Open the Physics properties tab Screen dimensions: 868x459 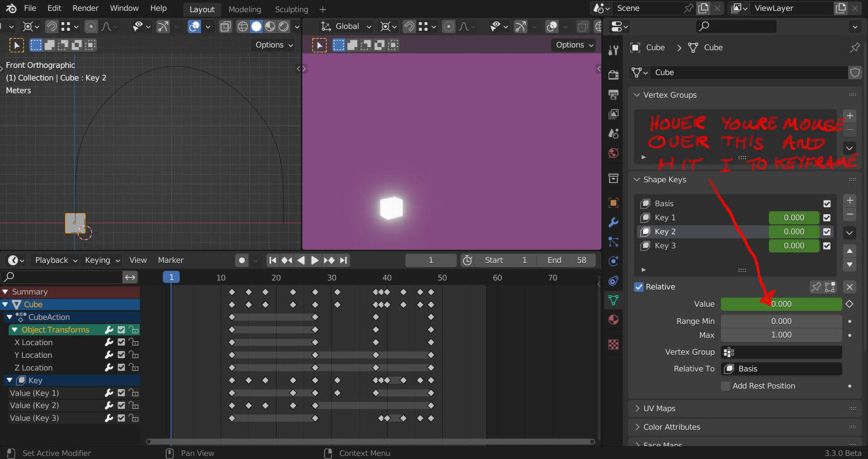[613, 261]
